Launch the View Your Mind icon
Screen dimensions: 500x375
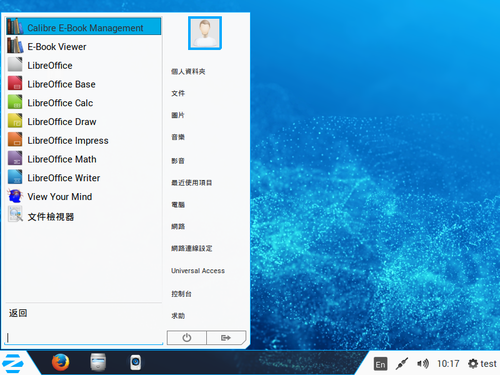click(x=15, y=196)
